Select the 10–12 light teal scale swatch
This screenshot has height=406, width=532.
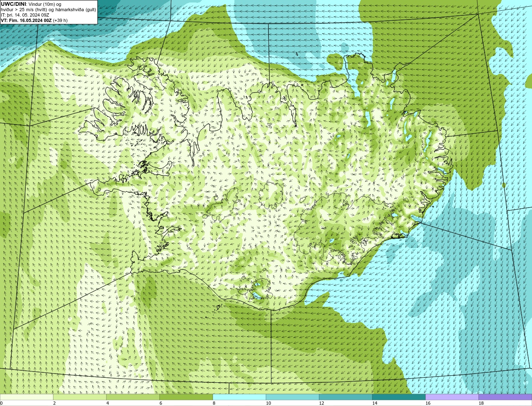tap(293, 397)
